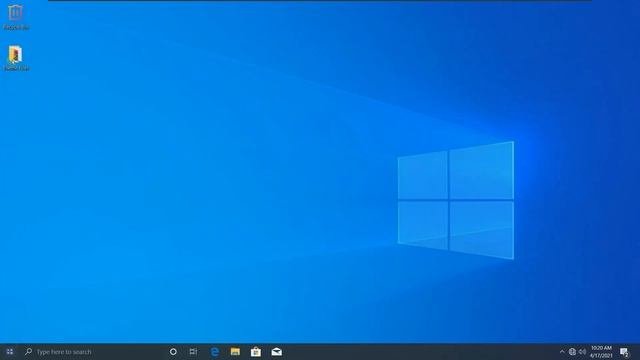Open network settings from the tray
640x360 pixels.
click(x=572, y=351)
